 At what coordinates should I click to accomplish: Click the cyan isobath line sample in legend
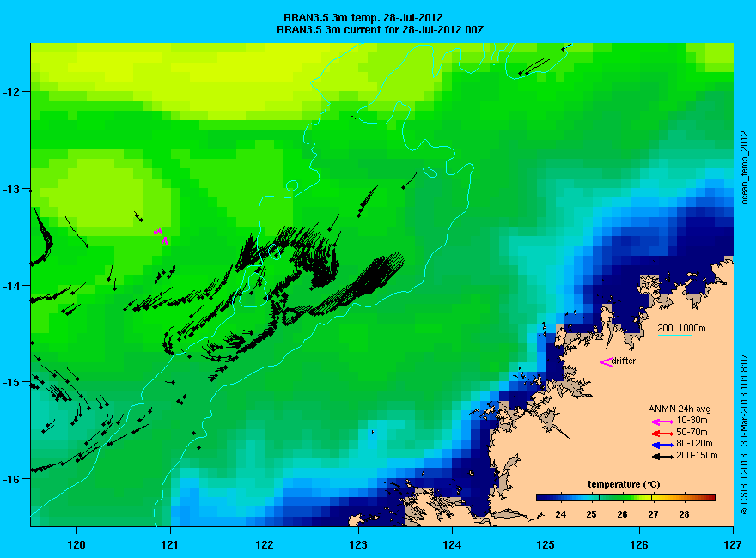point(675,335)
